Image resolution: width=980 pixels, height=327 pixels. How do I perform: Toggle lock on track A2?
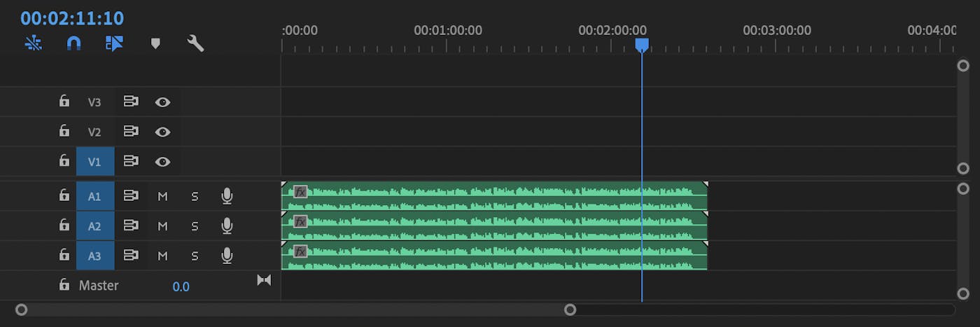tap(64, 225)
